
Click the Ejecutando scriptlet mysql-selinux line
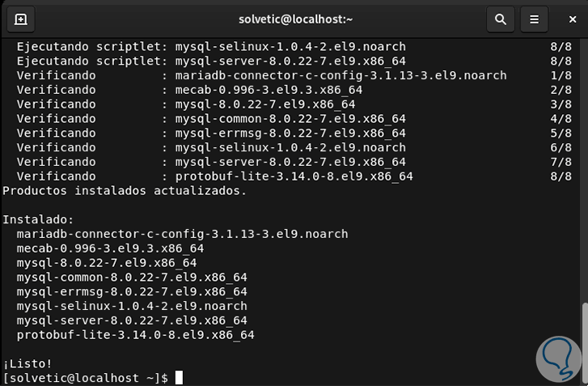(210, 46)
